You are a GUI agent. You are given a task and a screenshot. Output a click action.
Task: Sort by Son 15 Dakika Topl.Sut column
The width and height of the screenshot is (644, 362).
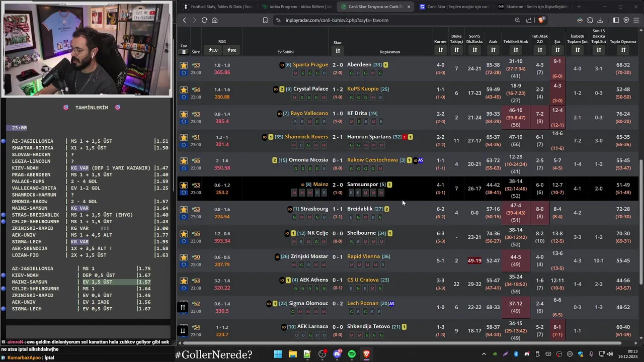pos(599,50)
